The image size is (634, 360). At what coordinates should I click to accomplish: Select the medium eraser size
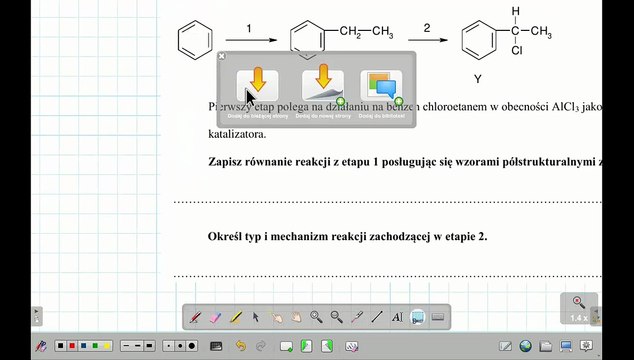pyautogui.click(x=180, y=346)
